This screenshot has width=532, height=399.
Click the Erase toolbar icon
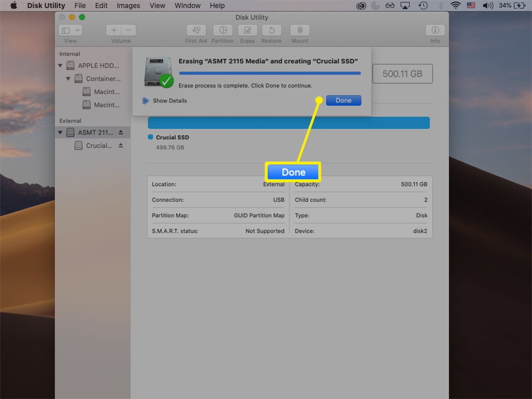pyautogui.click(x=248, y=30)
